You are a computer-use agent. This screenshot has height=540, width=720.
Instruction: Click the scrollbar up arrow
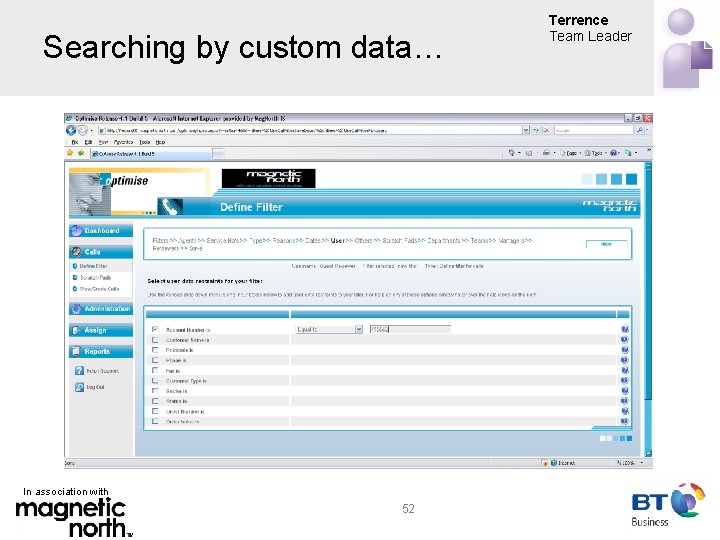[648, 165]
